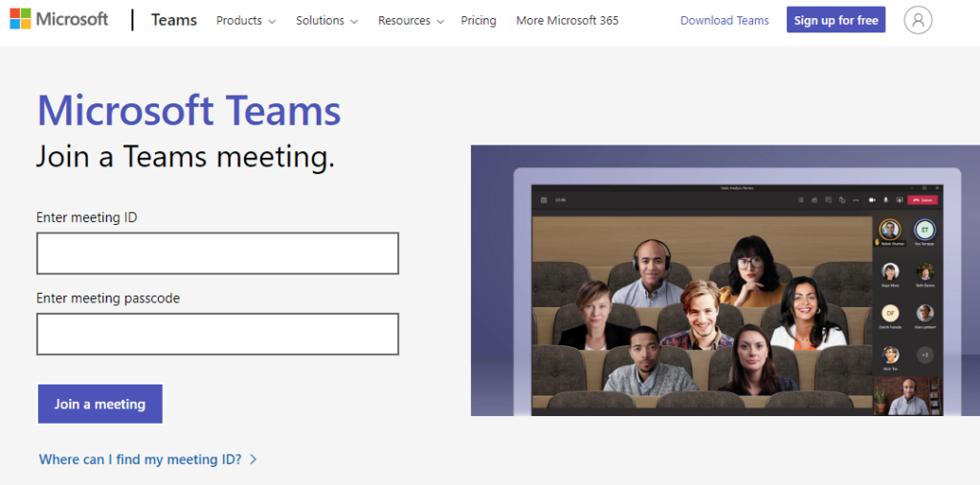This screenshot has height=485, width=980.
Task: Focus the Enter meeting ID field
Action: pyautogui.click(x=217, y=254)
